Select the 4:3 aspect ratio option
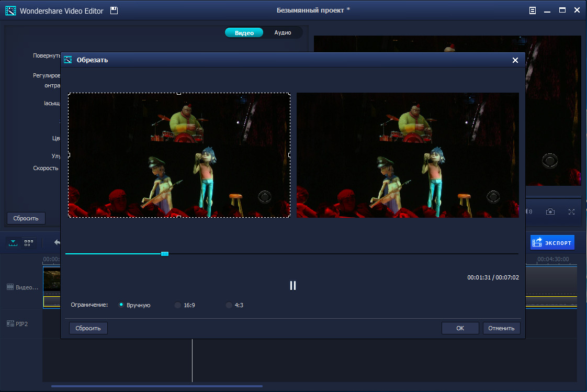This screenshot has width=587, height=392. [229, 305]
